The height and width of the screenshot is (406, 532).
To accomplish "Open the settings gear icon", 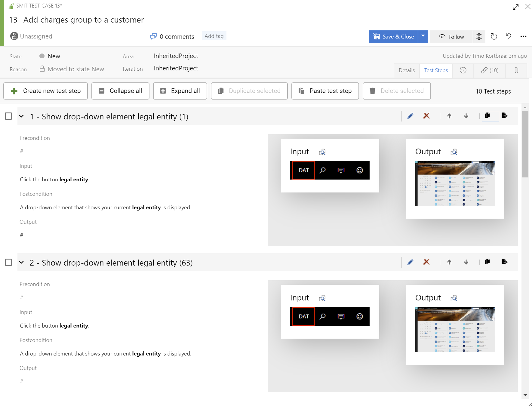I will click(479, 37).
